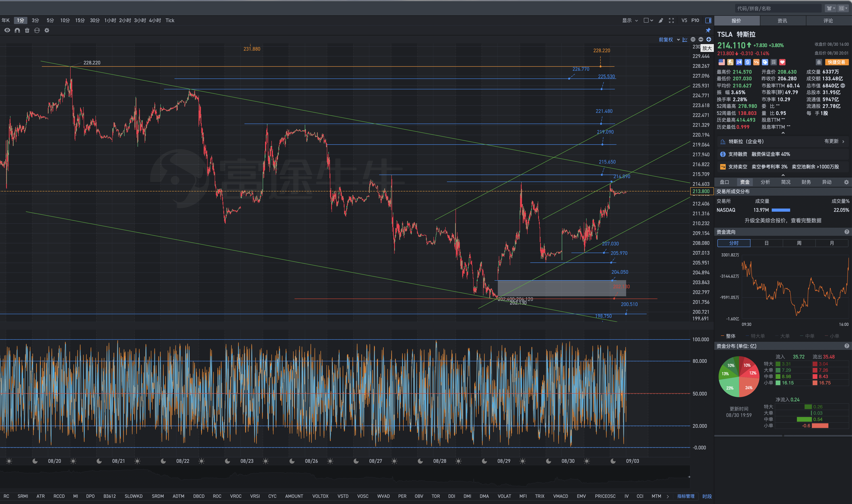This screenshot has width=852, height=504.
Task: Zoom in the chart with plus icon
Action: pyautogui.click(x=709, y=39)
